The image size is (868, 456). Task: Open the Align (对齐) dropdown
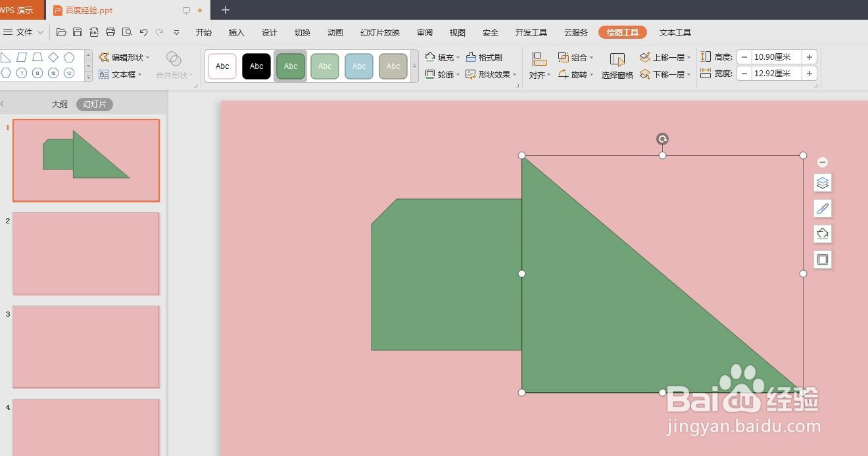click(x=540, y=66)
